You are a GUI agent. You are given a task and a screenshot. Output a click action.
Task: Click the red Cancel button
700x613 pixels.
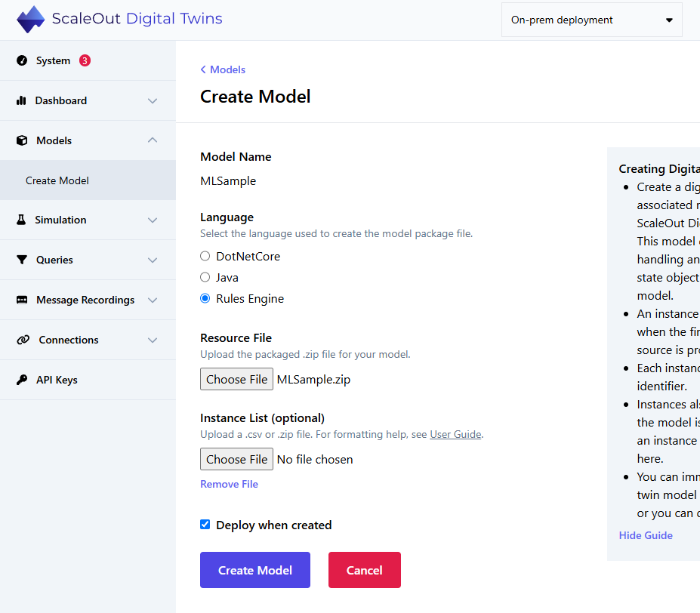coord(364,570)
